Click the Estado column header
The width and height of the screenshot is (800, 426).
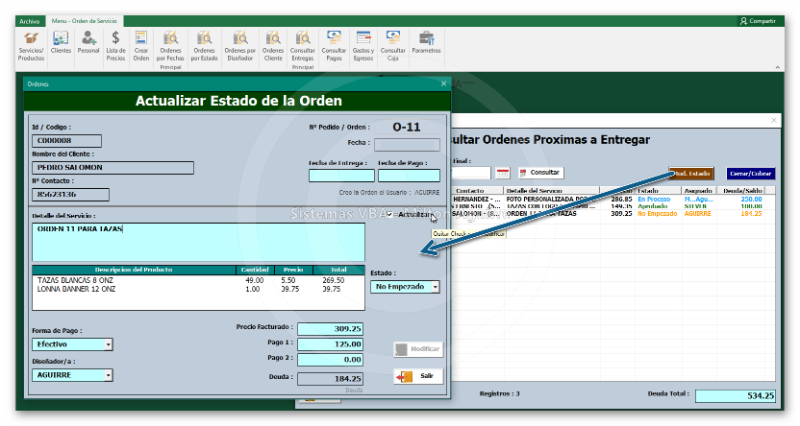(x=658, y=190)
